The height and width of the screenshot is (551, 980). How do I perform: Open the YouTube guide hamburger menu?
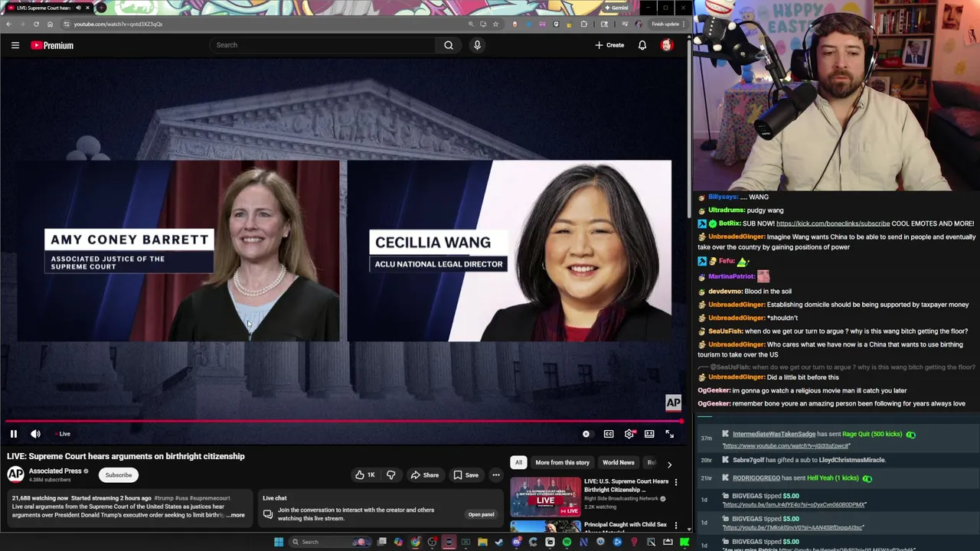[x=15, y=45]
